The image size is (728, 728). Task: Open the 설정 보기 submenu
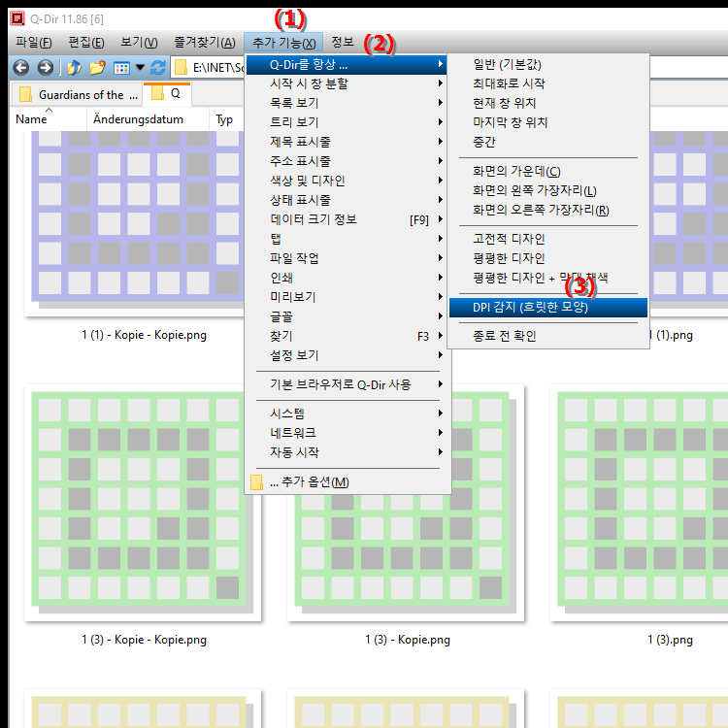(x=347, y=355)
